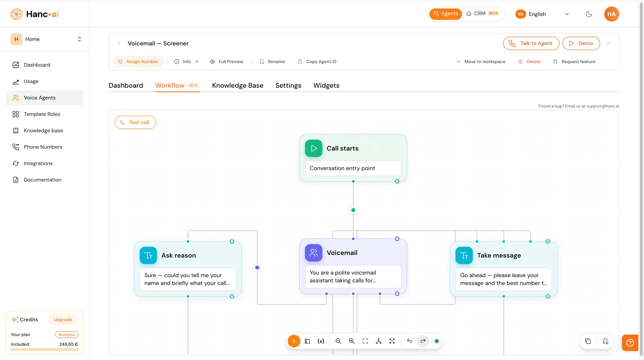Click the green status indicator dot
The height and width of the screenshot is (360, 644).
point(437,341)
